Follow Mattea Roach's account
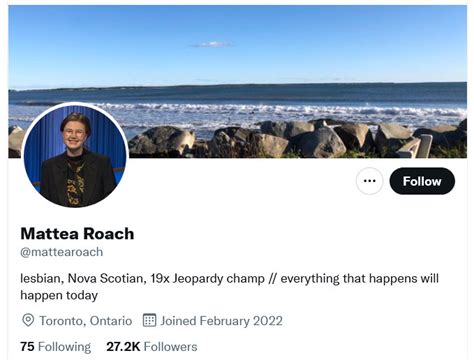This screenshot has width=474, height=360. pos(422,181)
